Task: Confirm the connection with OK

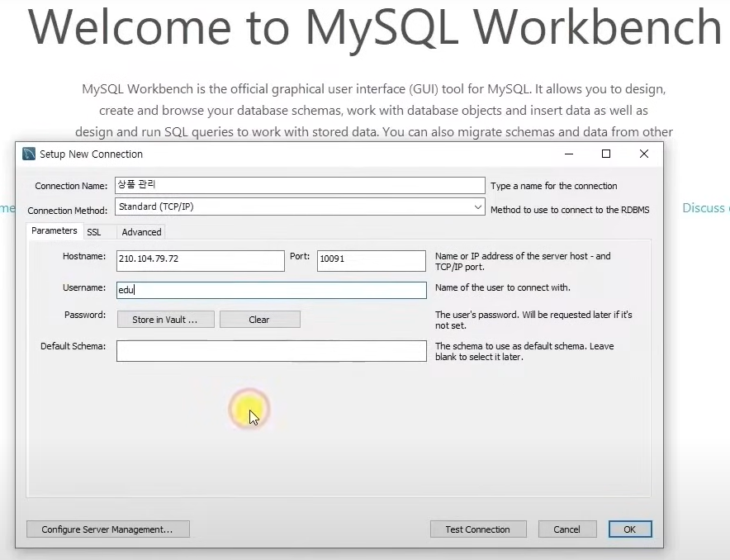Action: [x=630, y=529]
